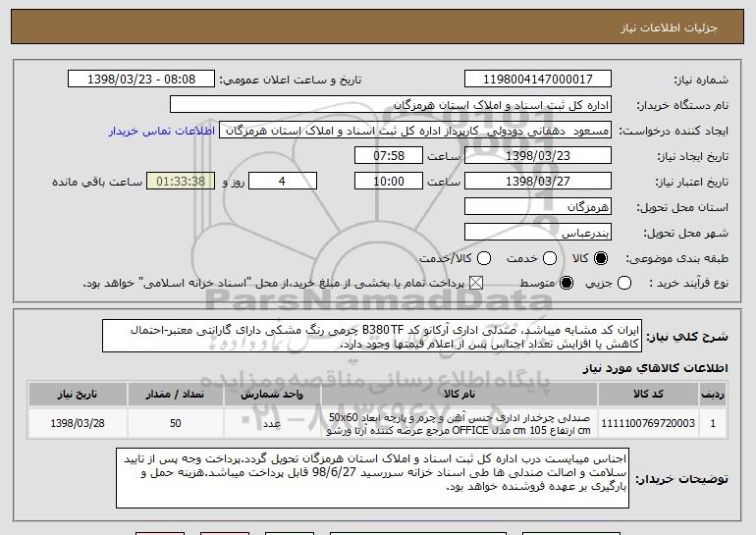Click the تعداد / مقدار column header
This screenshot has width=756, height=535.
coord(175,395)
